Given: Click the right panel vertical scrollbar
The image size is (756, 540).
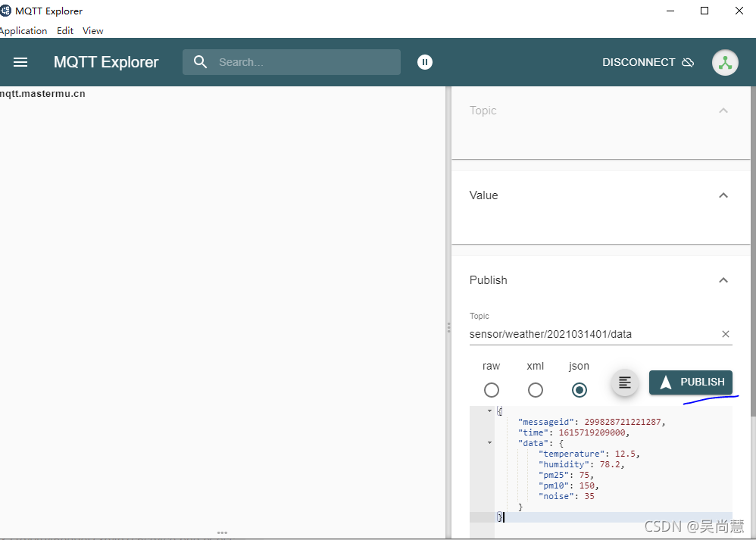Looking at the screenshot, I should (753, 251).
